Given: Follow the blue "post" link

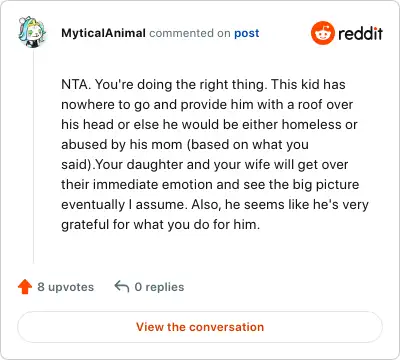Looking at the screenshot, I should click(247, 33).
